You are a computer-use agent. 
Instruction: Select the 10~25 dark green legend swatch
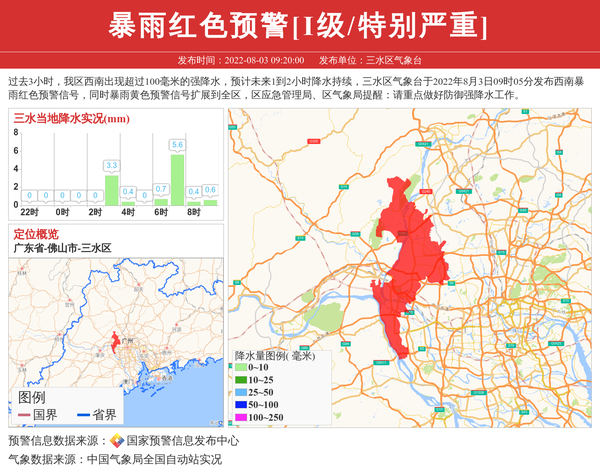tap(240, 380)
